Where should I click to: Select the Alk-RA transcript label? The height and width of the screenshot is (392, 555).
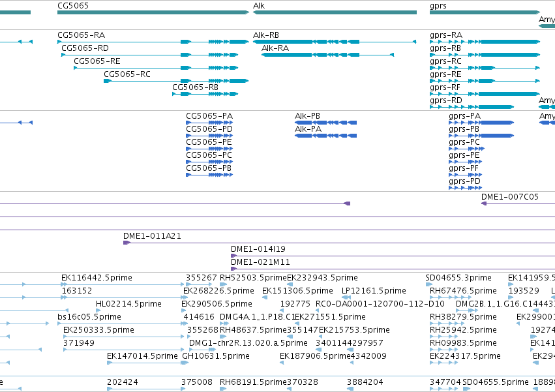[275, 48]
